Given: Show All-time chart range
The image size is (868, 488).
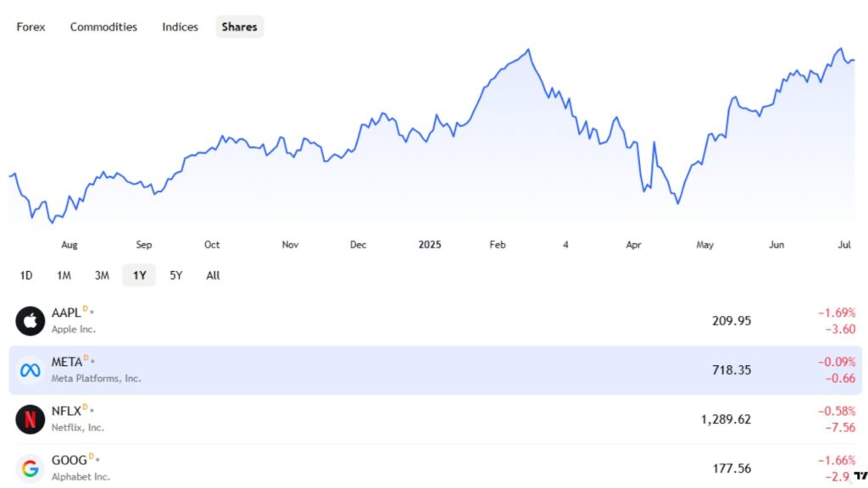Looking at the screenshot, I should click(213, 275).
